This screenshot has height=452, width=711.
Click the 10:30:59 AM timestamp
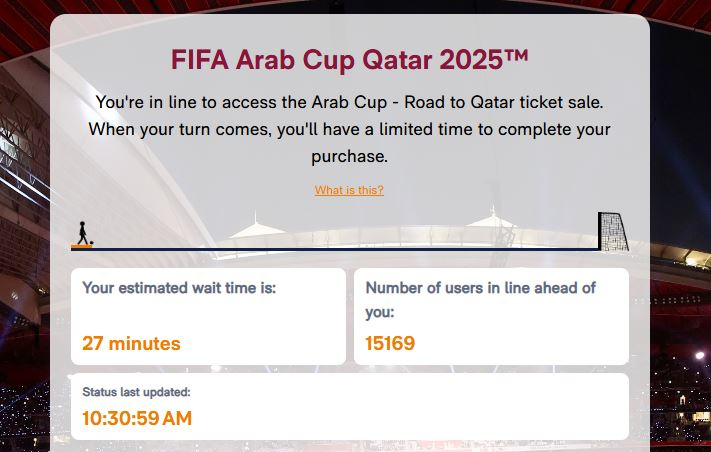(137, 418)
